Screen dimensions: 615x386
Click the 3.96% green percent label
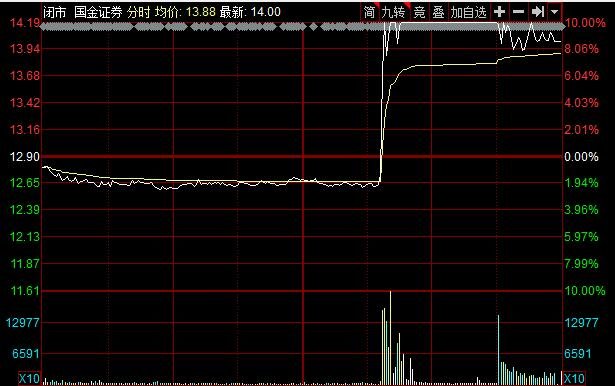tap(581, 210)
